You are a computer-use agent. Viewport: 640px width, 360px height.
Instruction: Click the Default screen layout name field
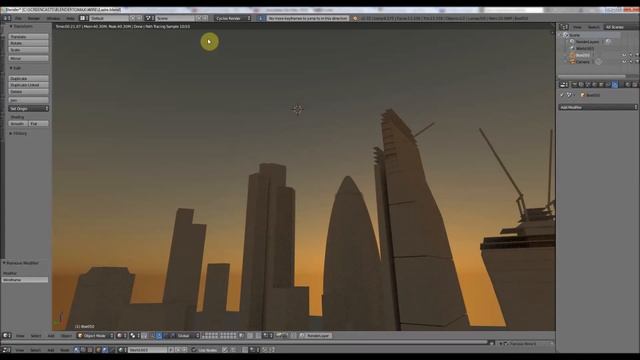click(109, 18)
